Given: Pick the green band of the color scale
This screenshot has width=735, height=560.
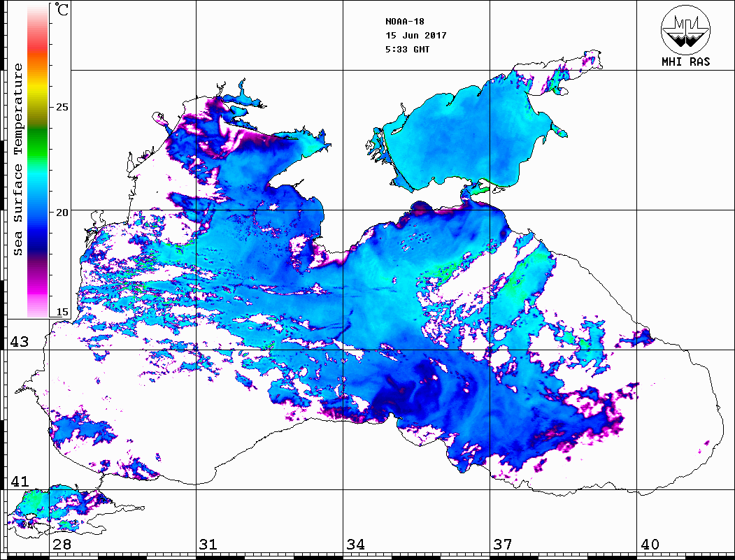Looking at the screenshot, I should click(38, 143).
